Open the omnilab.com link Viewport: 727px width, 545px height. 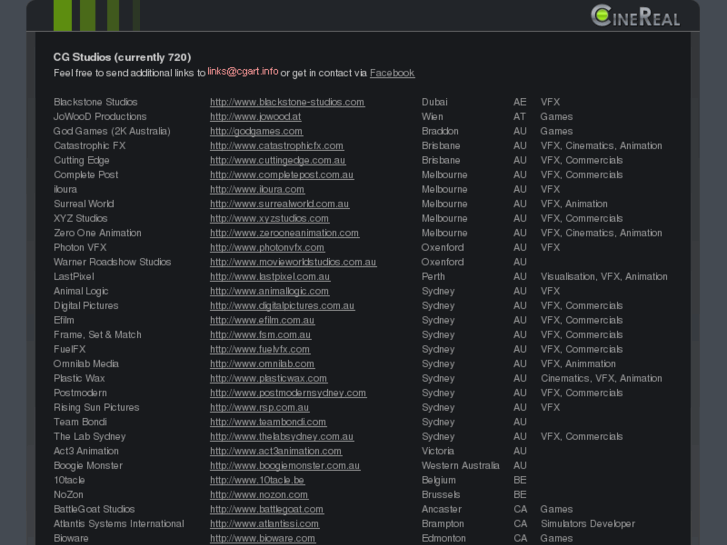[262, 364]
